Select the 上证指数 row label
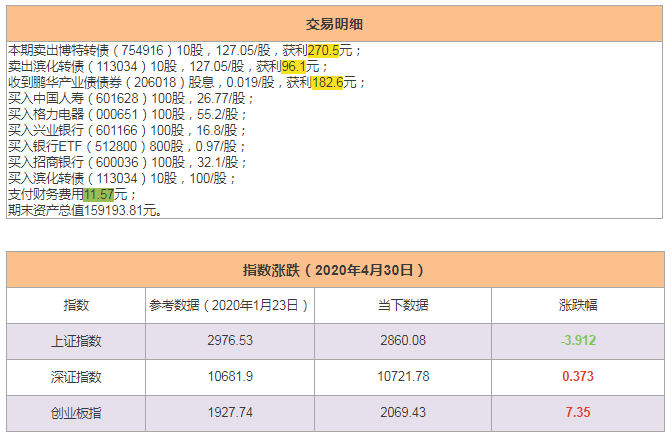 coord(76,341)
